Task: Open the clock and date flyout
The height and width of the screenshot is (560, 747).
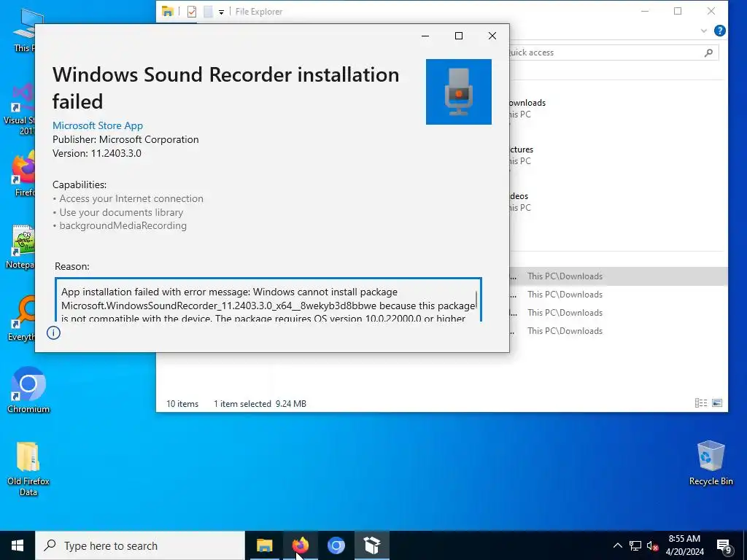Action: (x=684, y=545)
